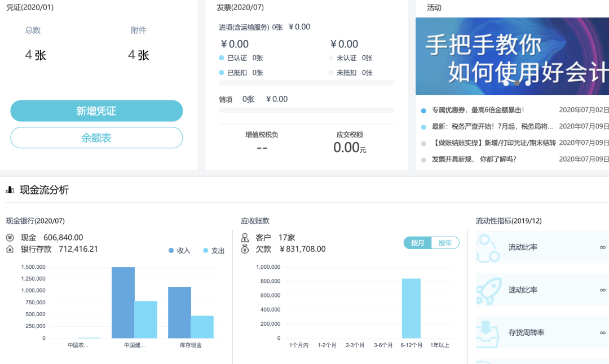This screenshot has width=609, height=364.
Task: Click the current ratio (流动比率) icon
Action: [488, 247]
